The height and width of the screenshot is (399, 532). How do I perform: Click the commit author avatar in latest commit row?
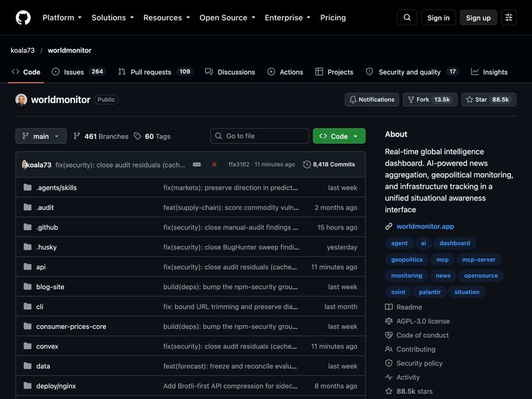[24, 164]
